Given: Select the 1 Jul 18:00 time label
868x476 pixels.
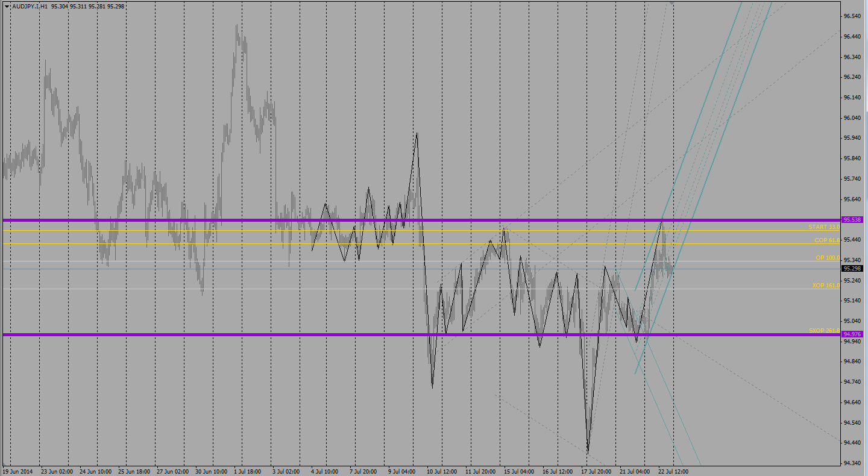Looking at the screenshot, I should coord(246,472).
